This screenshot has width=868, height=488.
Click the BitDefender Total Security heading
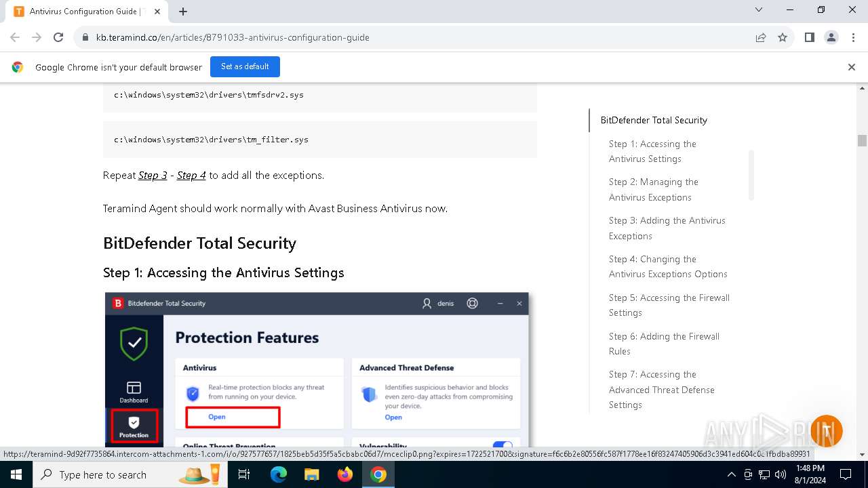coord(199,243)
